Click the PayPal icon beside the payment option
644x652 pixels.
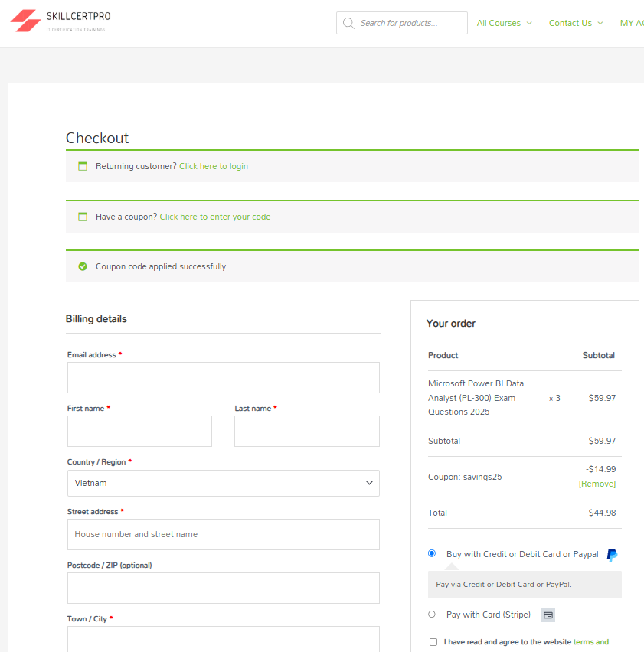(611, 553)
